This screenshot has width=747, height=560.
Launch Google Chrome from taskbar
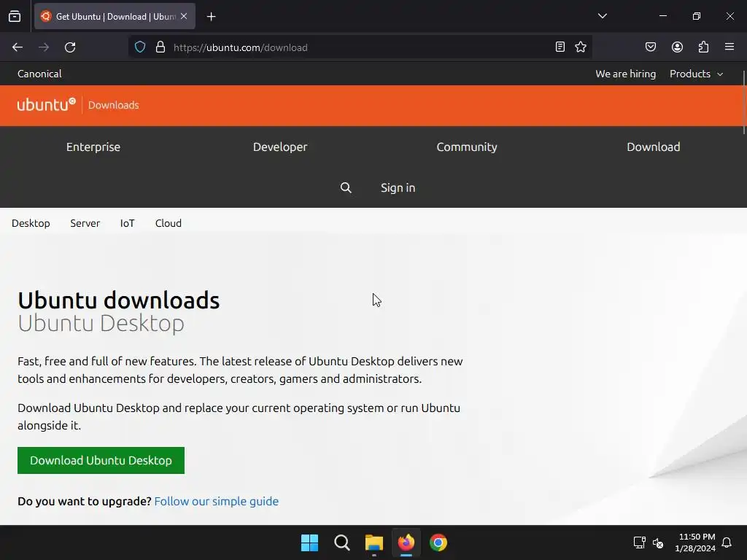click(438, 542)
